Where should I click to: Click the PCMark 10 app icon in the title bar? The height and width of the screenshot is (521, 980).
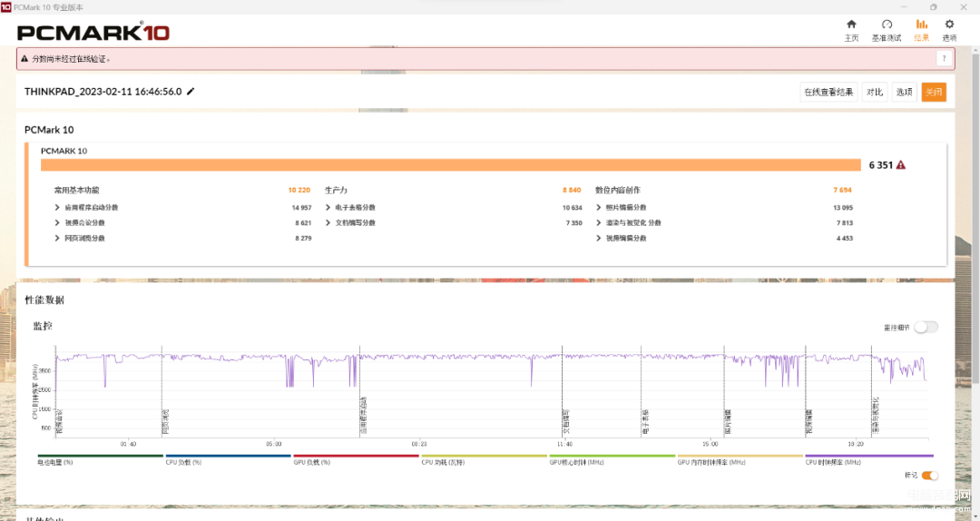click(5, 7)
